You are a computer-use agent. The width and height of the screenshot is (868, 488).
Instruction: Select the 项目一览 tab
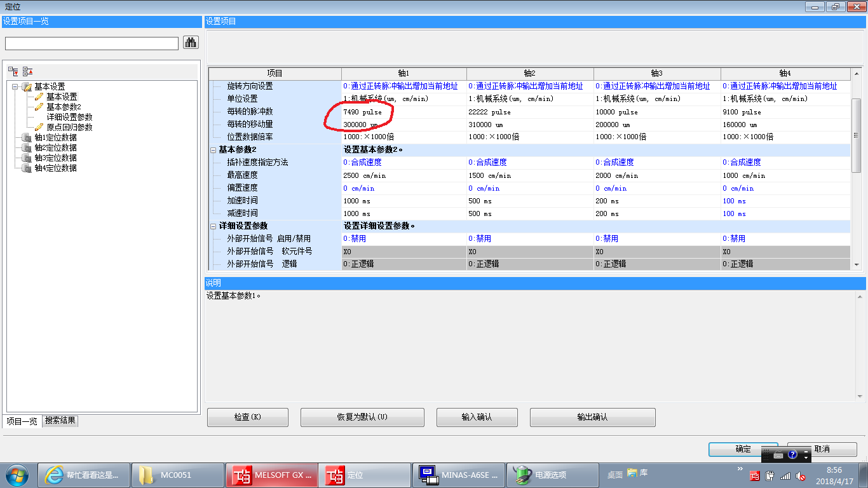(22, 421)
